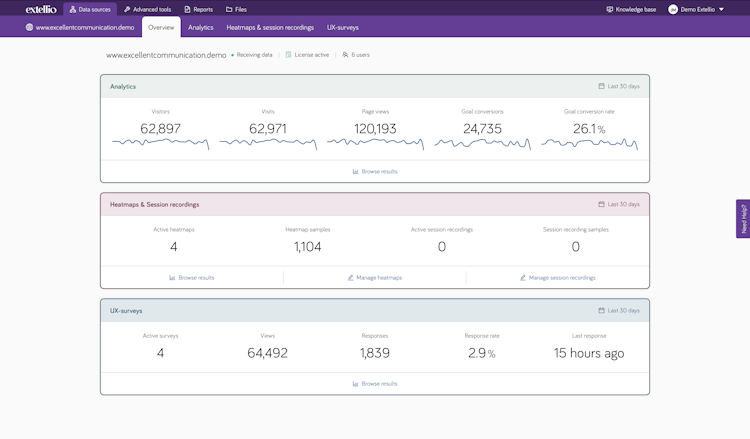Click the pencil icon beside Manage heatmaps
Image resolution: width=750 pixels, height=439 pixels.
click(x=351, y=278)
